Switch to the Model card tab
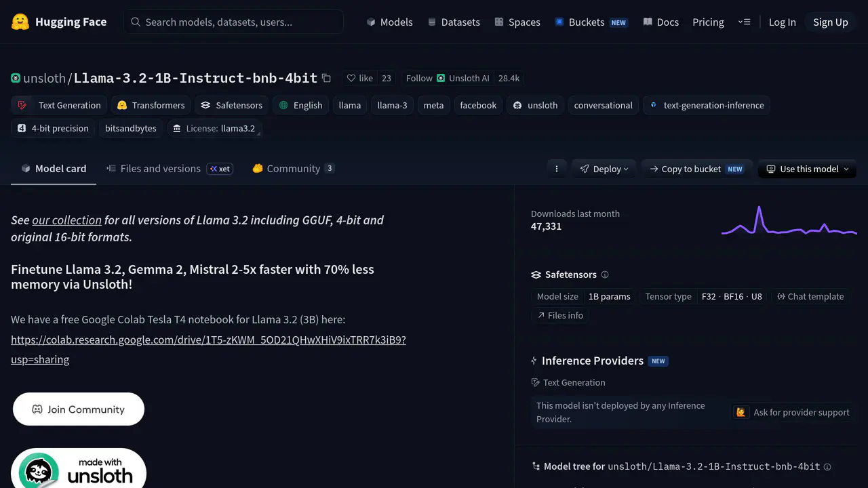Image resolution: width=868 pixels, height=488 pixels. (x=54, y=169)
